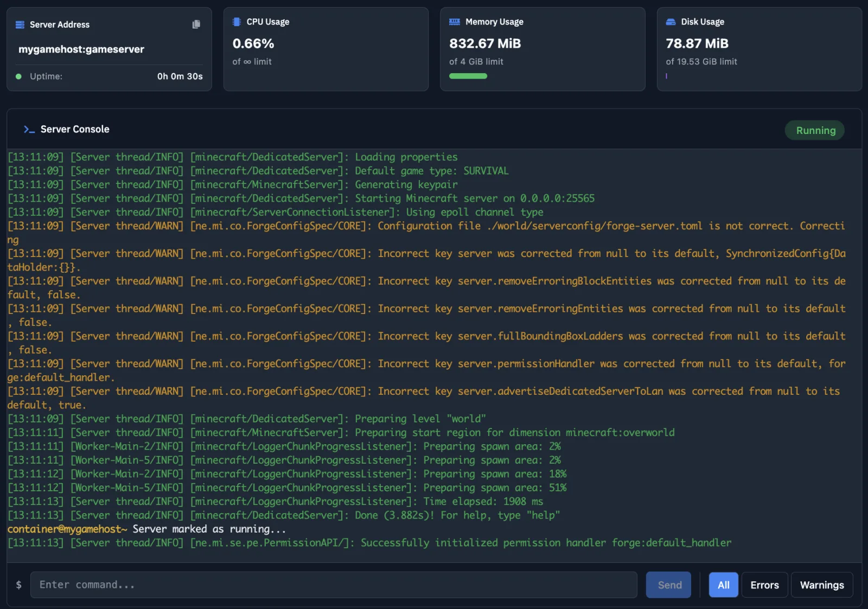Click the dollar sign command prompt
The width and height of the screenshot is (868, 609).
coord(19,585)
